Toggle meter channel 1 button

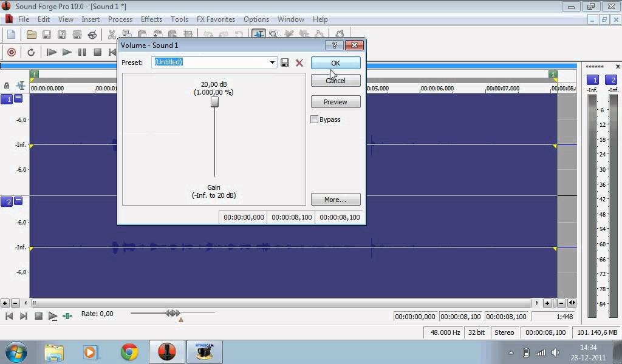click(x=593, y=79)
